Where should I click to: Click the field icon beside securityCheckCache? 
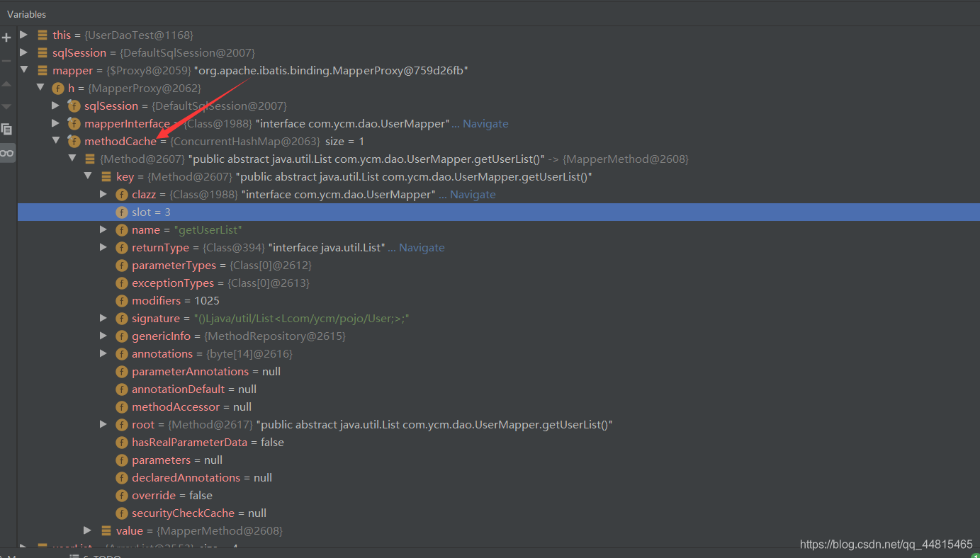point(122,513)
